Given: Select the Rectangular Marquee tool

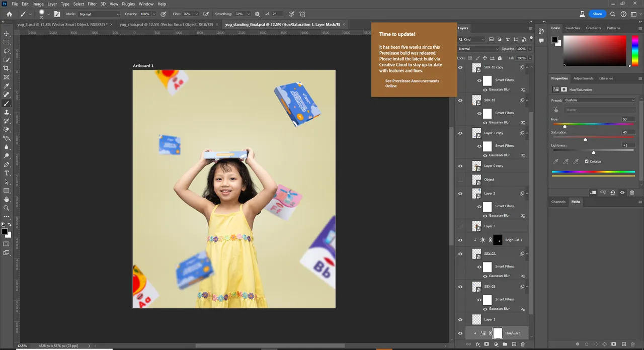Looking at the screenshot, I should [7, 42].
